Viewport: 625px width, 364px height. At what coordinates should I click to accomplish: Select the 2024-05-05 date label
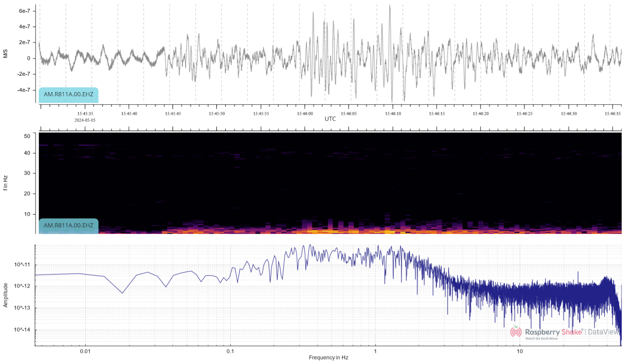(85, 120)
